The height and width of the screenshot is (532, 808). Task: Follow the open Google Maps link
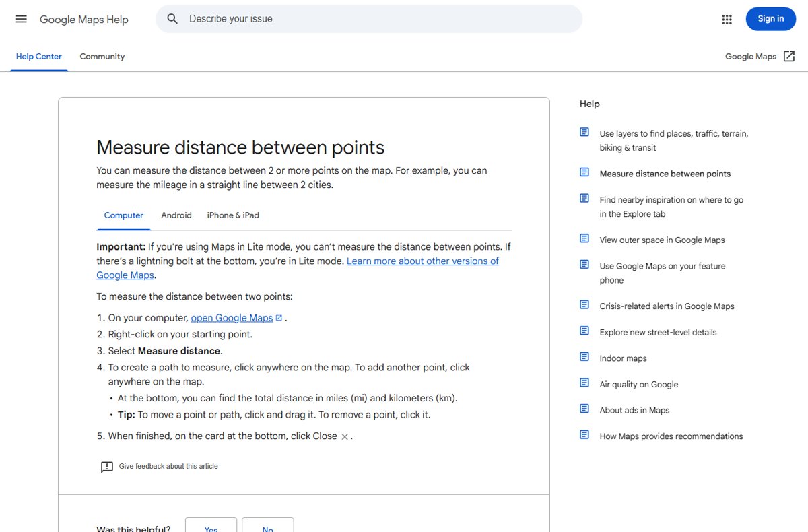point(232,318)
